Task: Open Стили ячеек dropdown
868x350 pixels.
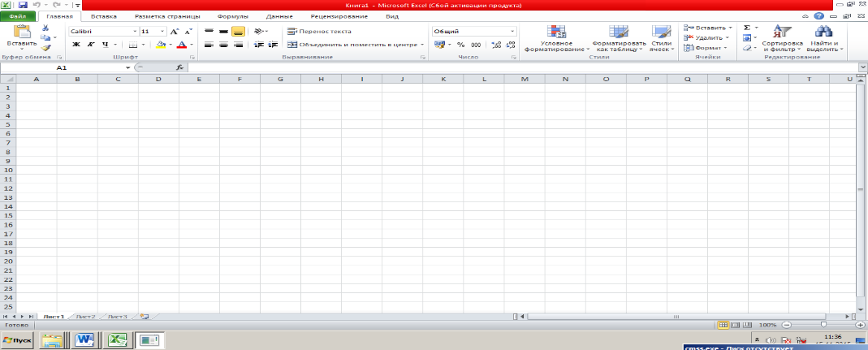Action: pyautogui.click(x=662, y=38)
